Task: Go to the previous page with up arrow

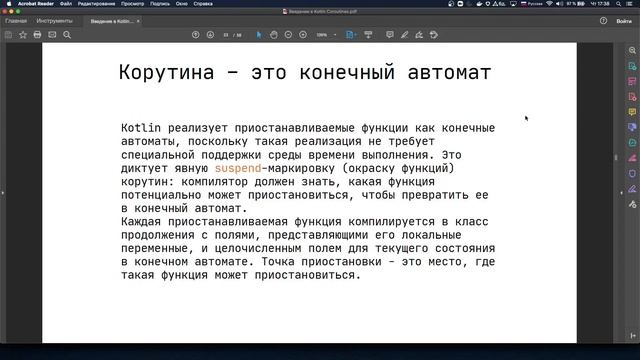Action: (196, 35)
